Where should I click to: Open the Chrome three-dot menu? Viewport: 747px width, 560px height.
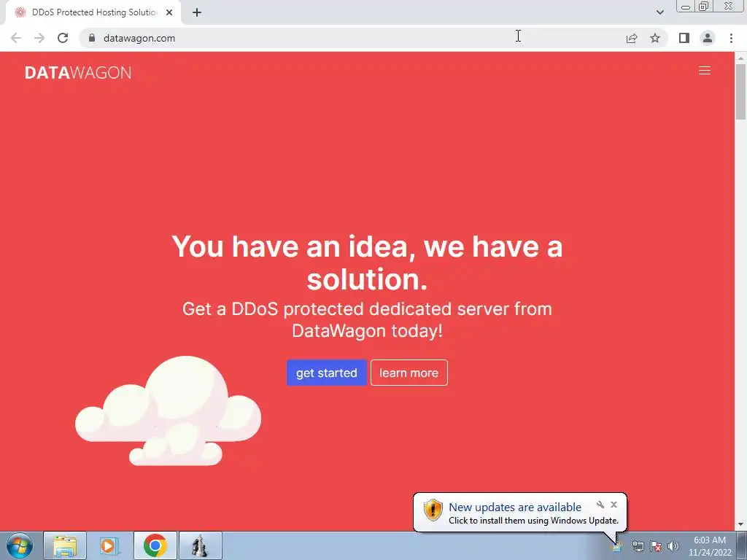pyautogui.click(x=731, y=38)
